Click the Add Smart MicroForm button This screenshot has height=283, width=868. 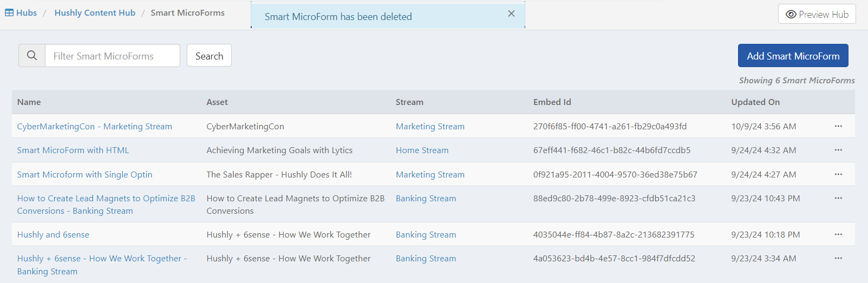pyautogui.click(x=793, y=56)
